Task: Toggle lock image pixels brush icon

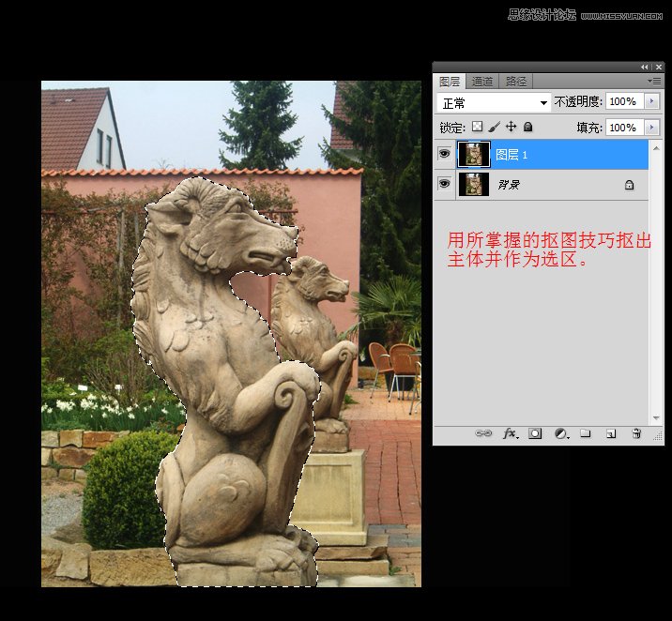Action: point(494,127)
